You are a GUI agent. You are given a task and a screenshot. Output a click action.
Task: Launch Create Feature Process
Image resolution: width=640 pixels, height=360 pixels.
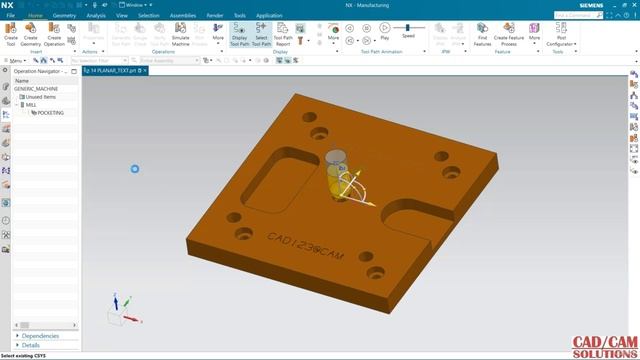pos(509,34)
